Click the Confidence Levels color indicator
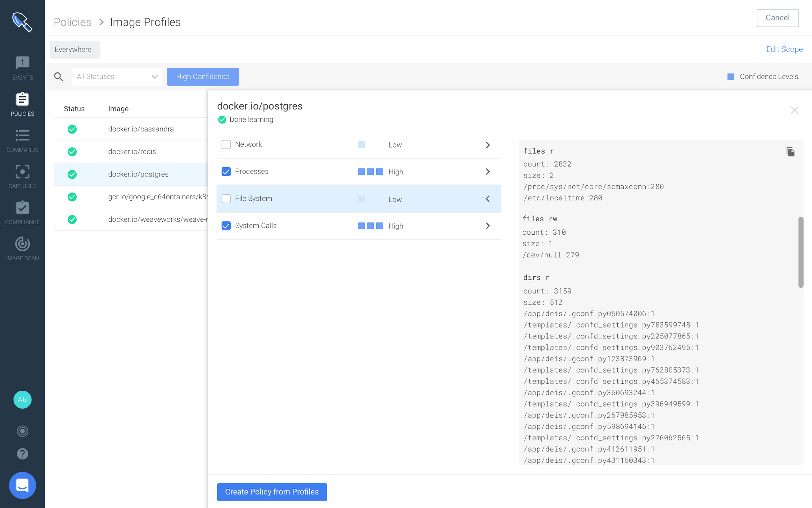The width and height of the screenshot is (812, 508). click(x=730, y=76)
